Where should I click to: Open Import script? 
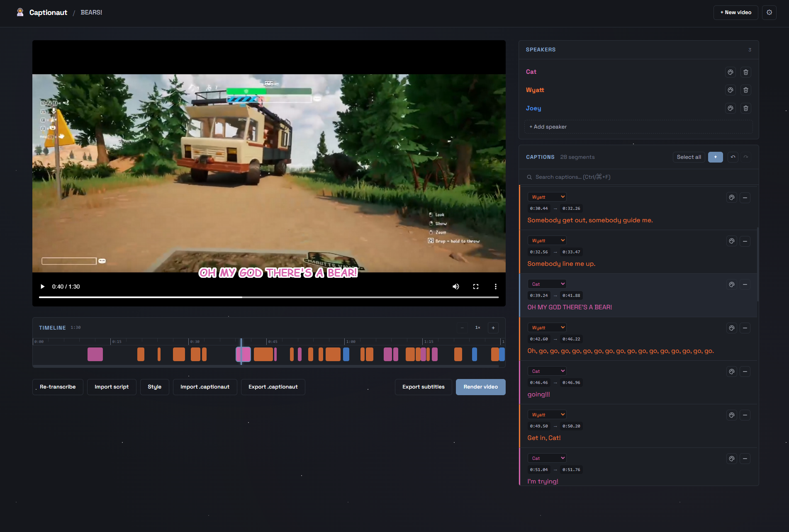[112, 387]
